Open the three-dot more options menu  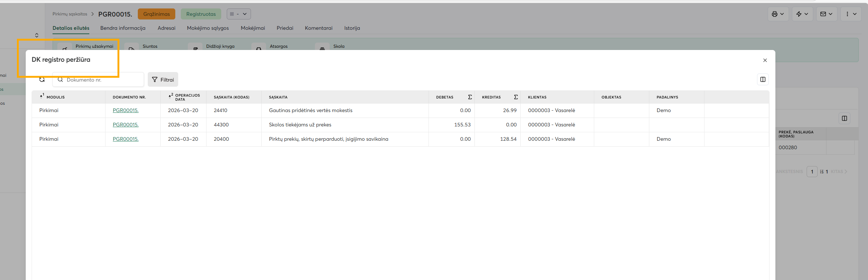[851, 14]
